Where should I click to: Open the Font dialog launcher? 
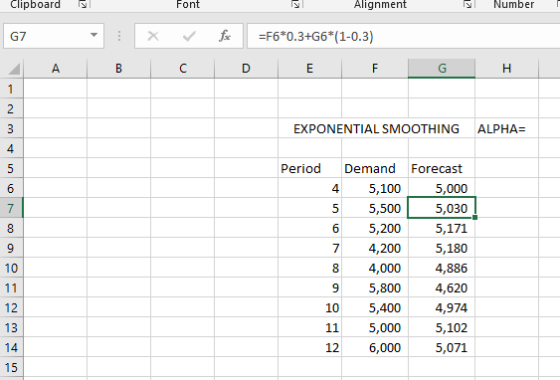pos(295,4)
